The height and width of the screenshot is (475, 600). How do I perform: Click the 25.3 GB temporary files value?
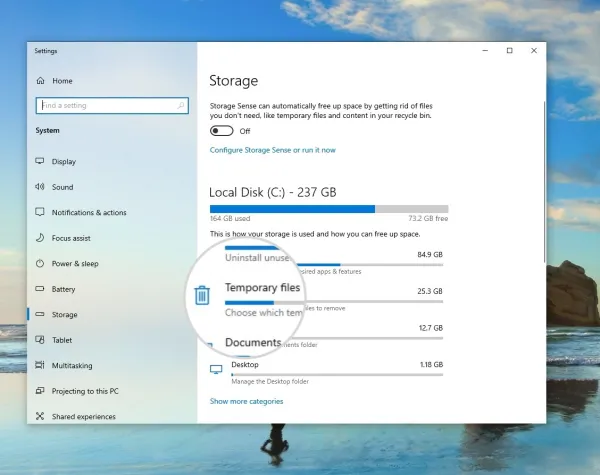point(430,291)
